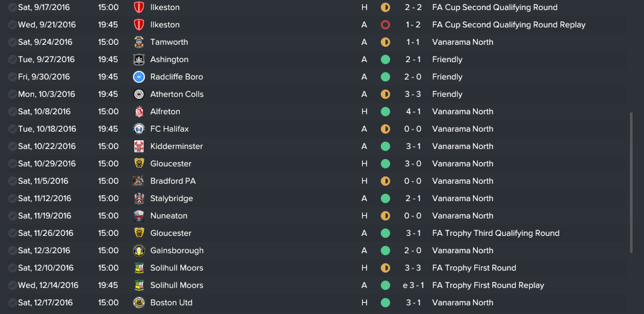This screenshot has width=644, height=314.
Task: Open Gloucester team on 10/29/2016 row
Action: click(171, 164)
